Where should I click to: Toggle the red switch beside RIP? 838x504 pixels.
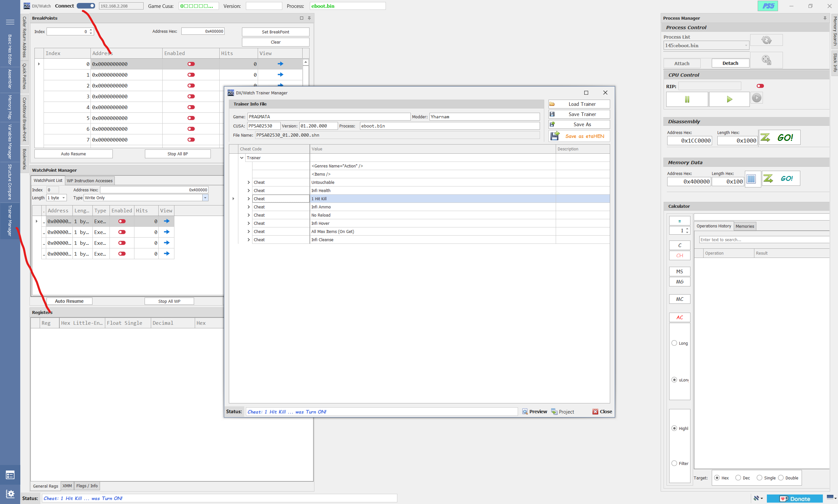(760, 86)
